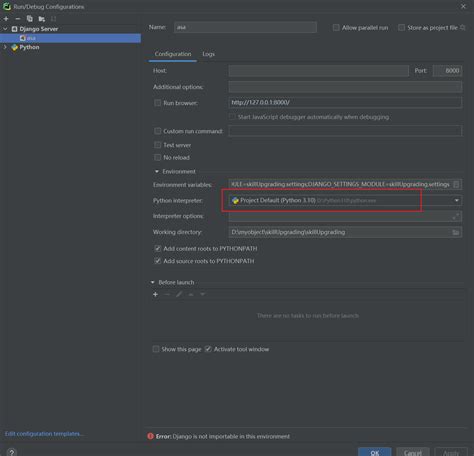Open Edit configuration templates link
Viewport: 474px width, 456px height.
(44, 434)
